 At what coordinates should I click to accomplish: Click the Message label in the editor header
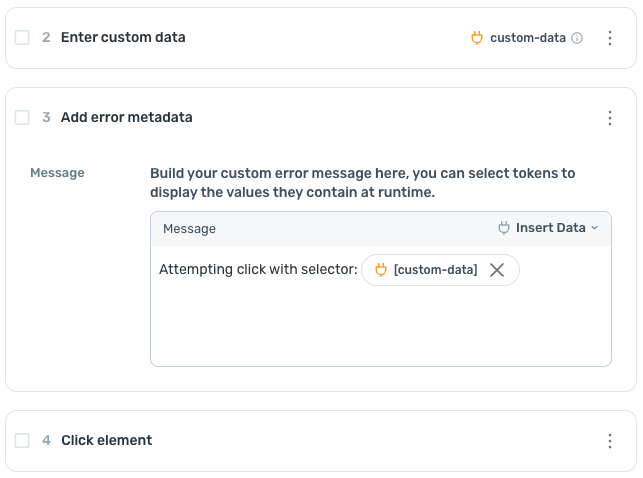click(189, 229)
